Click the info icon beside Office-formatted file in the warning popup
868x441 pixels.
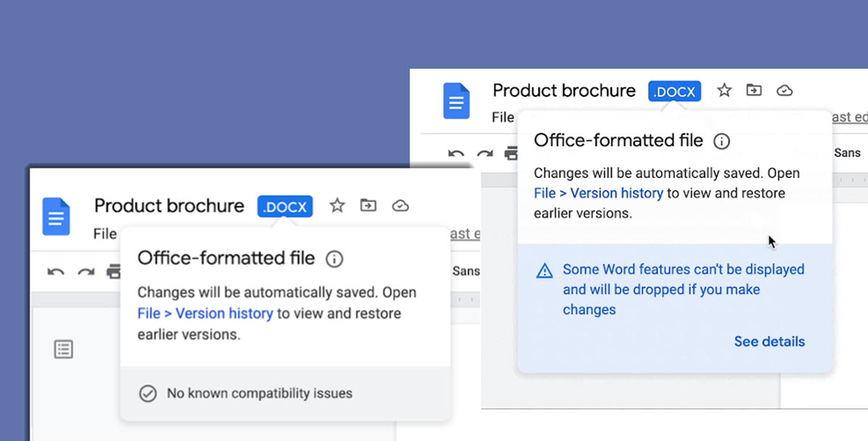721,141
